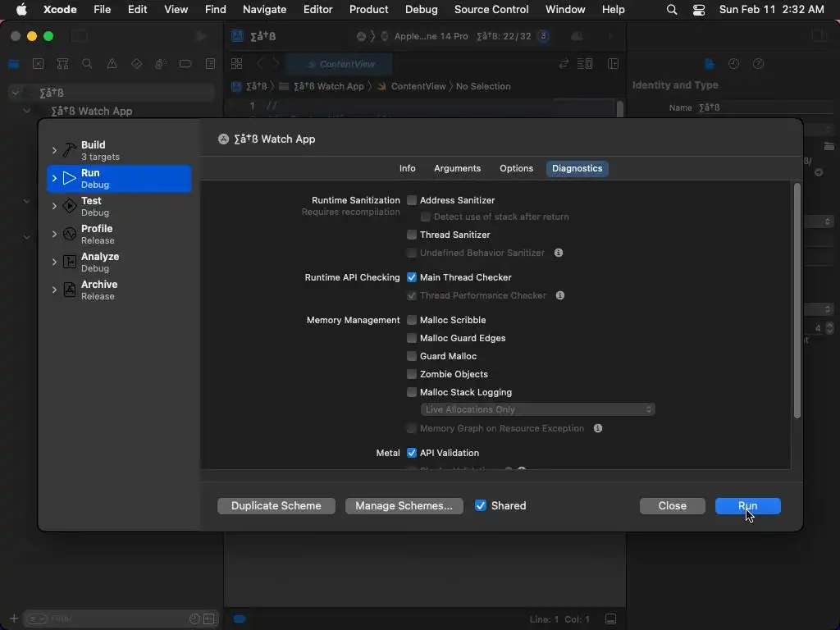The width and height of the screenshot is (840, 630).
Task: Open report navigator icon in Xcode window
Action: [211, 64]
